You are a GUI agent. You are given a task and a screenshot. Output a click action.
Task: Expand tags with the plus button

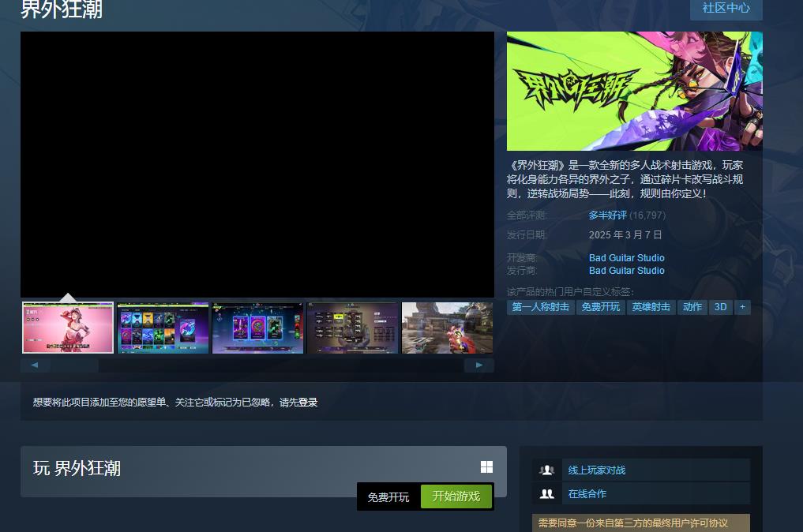741,307
